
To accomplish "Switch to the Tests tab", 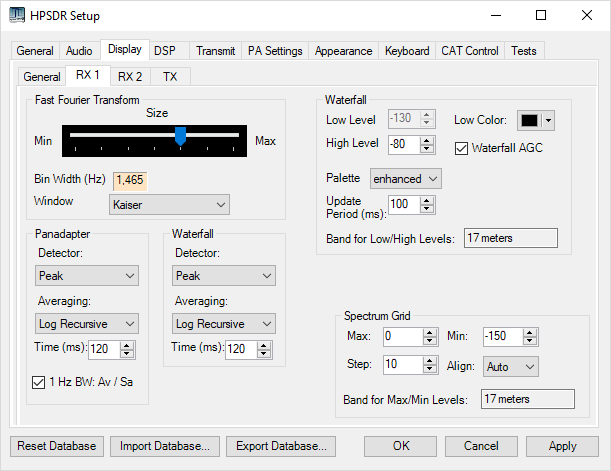I will (x=524, y=51).
